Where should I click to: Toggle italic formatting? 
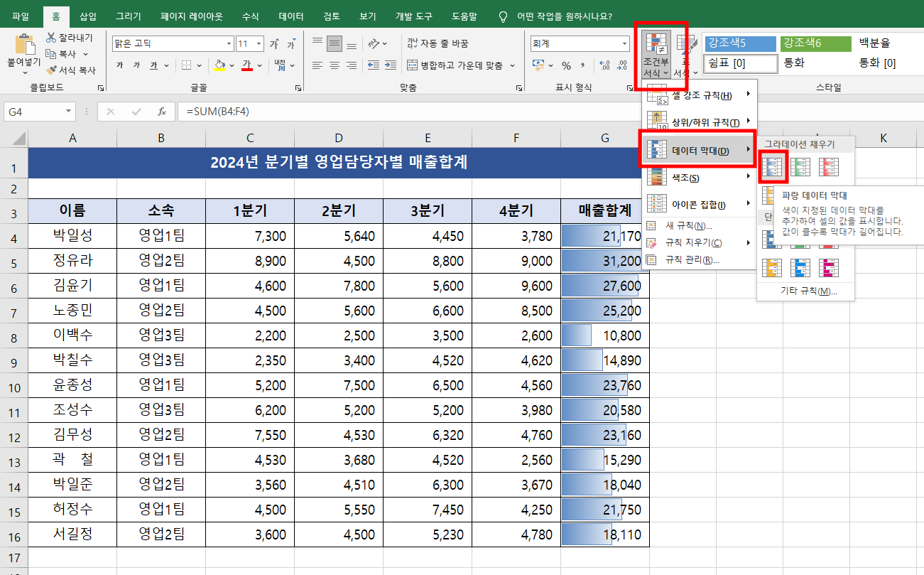(x=136, y=65)
